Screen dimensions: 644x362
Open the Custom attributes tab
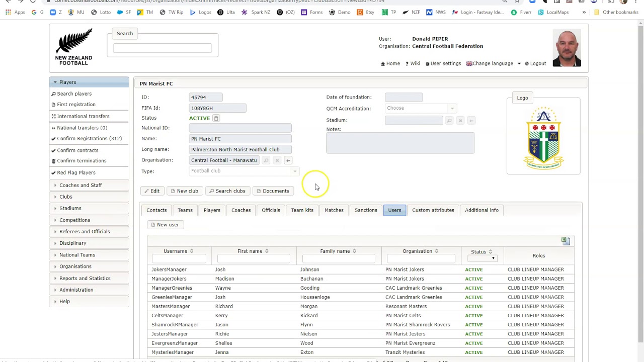pos(433,210)
